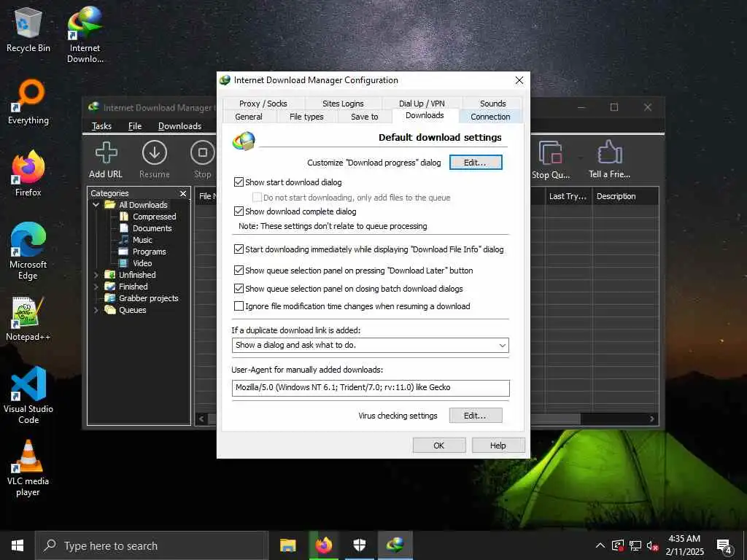Click the Tell a Friend thumbs-up icon
The image size is (747, 560).
coord(609,160)
